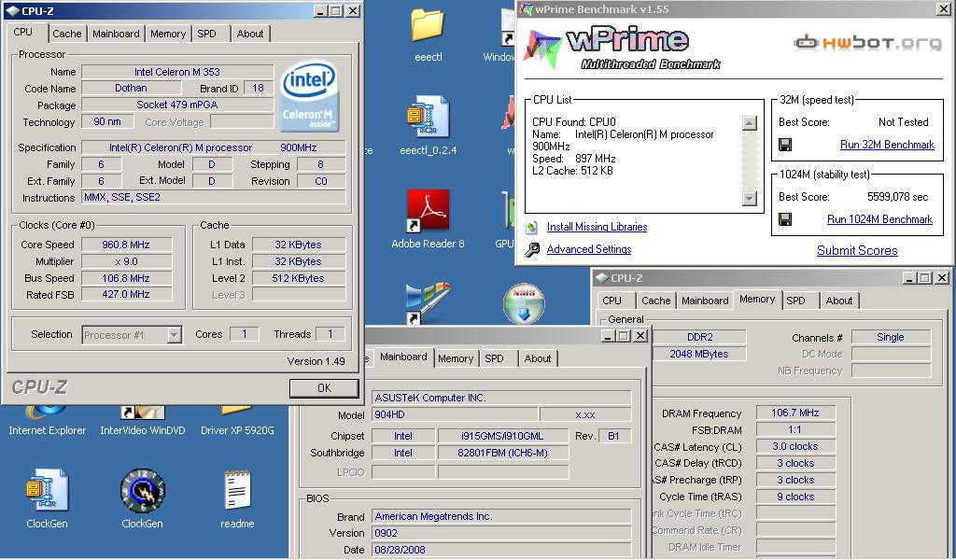Click Install Missing Libraries link
The width and height of the screenshot is (956, 560).
pyautogui.click(x=597, y=227)
